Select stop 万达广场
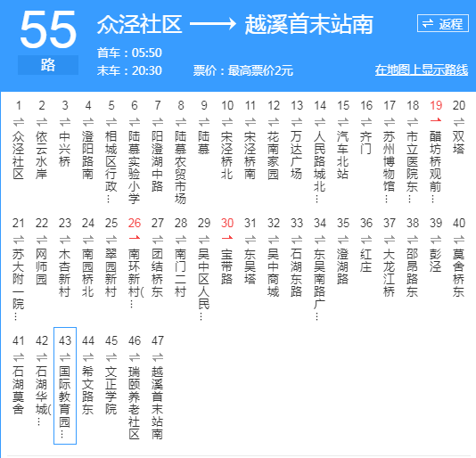Screen dimensions: 476x458 coord(297,155)
